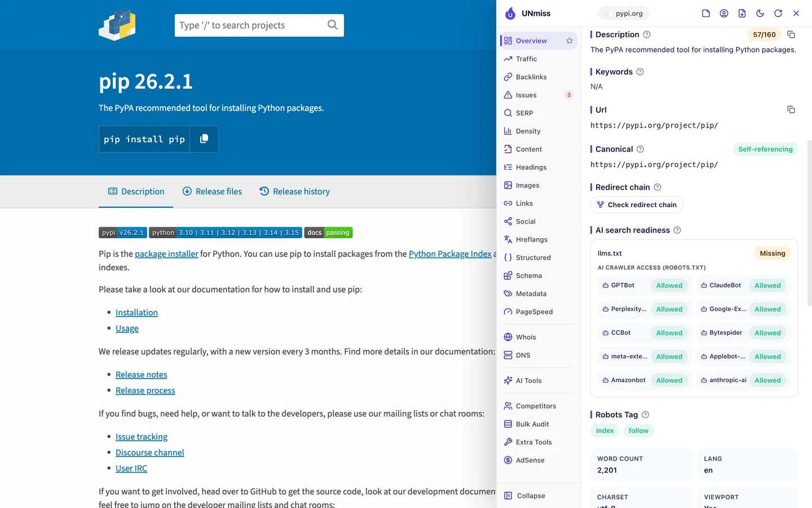Image resolution: width=812 pixels, height=508 pixels.
Task: Click the file download icon in UNmiss header
Action: pos(742,14)
